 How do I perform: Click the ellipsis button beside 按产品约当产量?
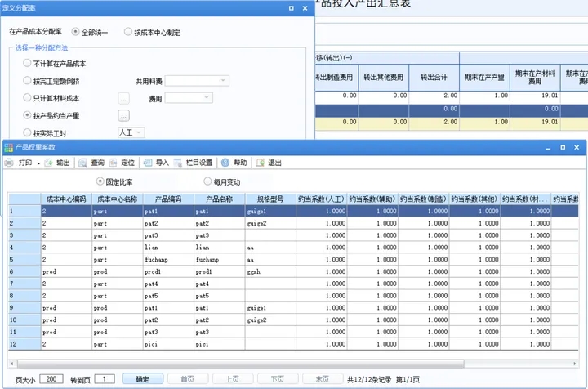tap(123, 115)
